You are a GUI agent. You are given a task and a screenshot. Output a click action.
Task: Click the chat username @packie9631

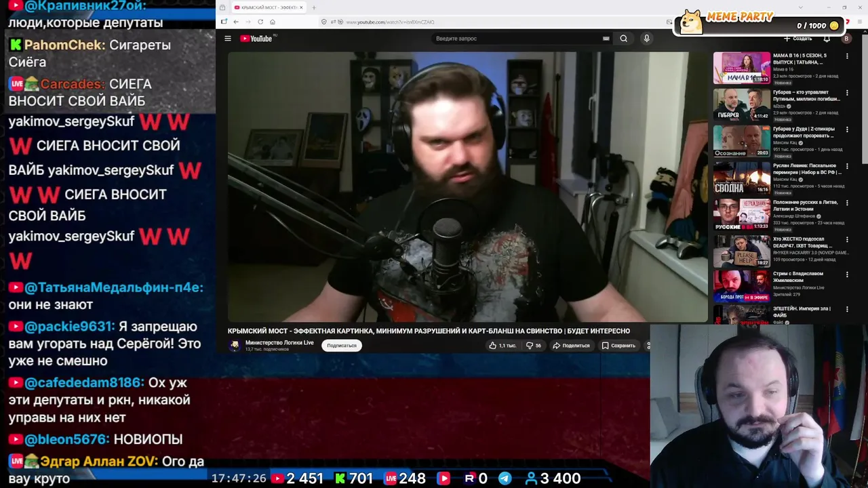(69, 327)
